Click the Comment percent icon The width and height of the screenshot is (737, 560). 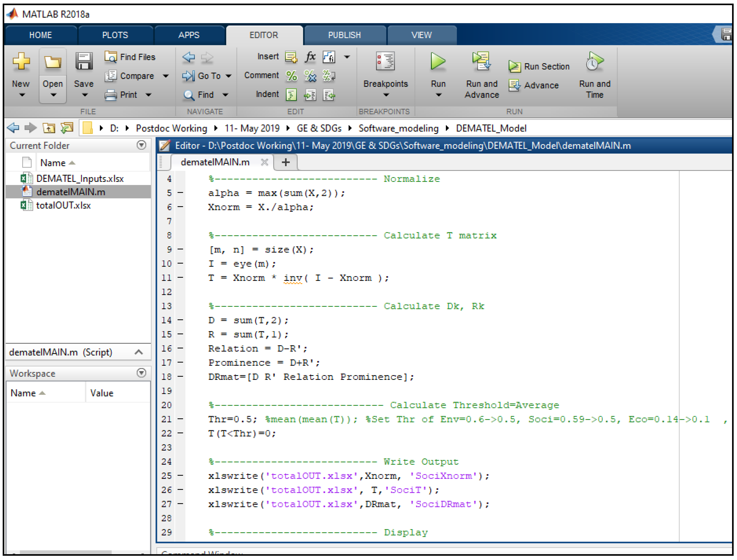[292, 76]
